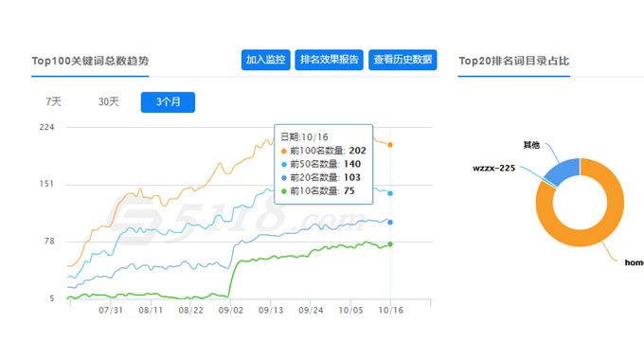This screenshot has height=360, width=644.
Task: Open the Top100关键词总数趋势 tab
Action: (x=90, y=61)
